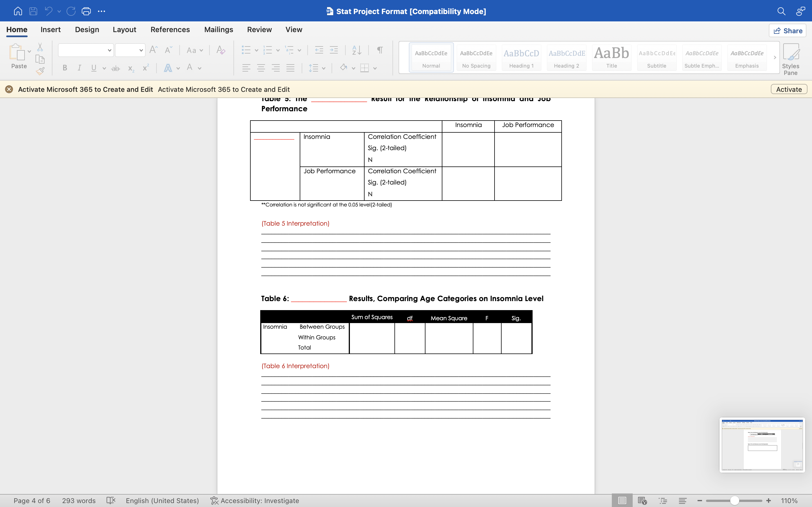This screenshot has height=507, width=812.
Task: Toggle Strikethrough formatting
Action: tap(115, 68)
